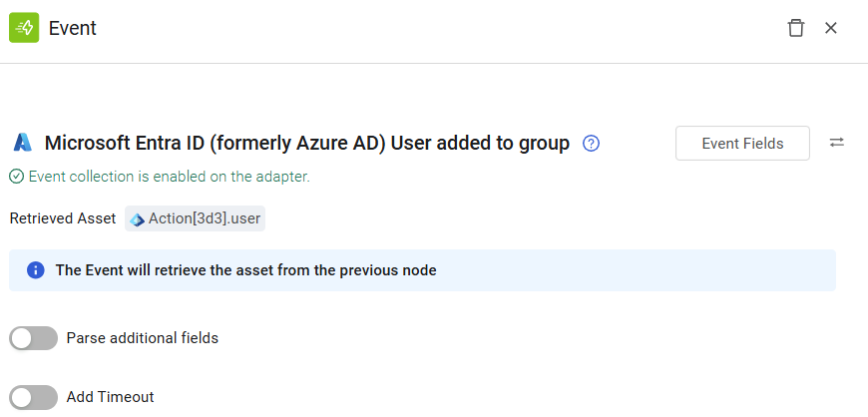Screen dimensions: 868x417
Task: Close the Event panel
Action: pos(831,28)
